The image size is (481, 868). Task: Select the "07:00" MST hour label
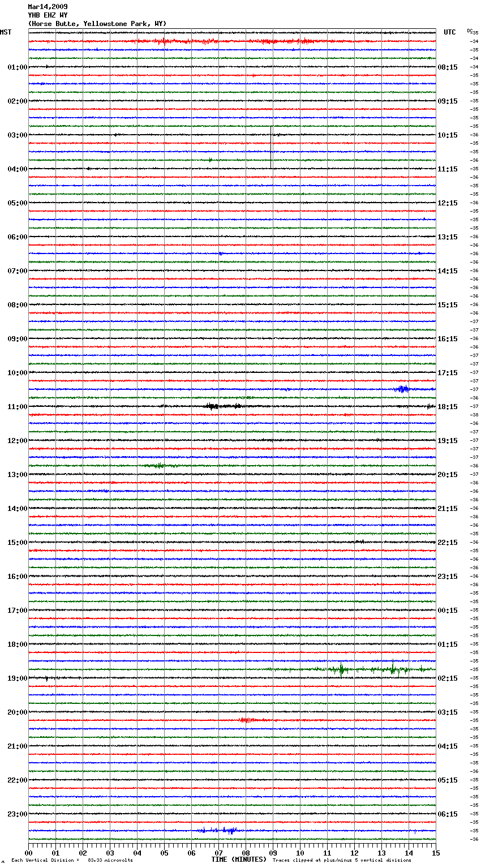(x=18, y=271)
